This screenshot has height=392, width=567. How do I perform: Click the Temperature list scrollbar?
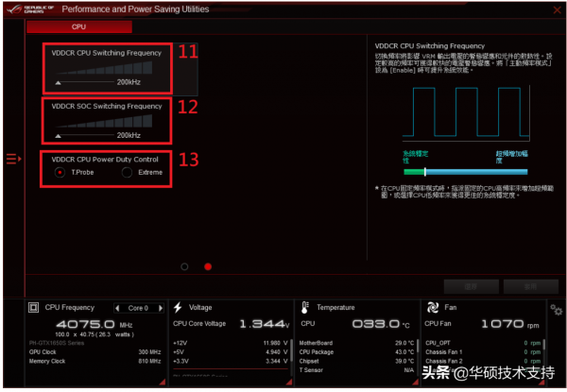tap(418, 348)
